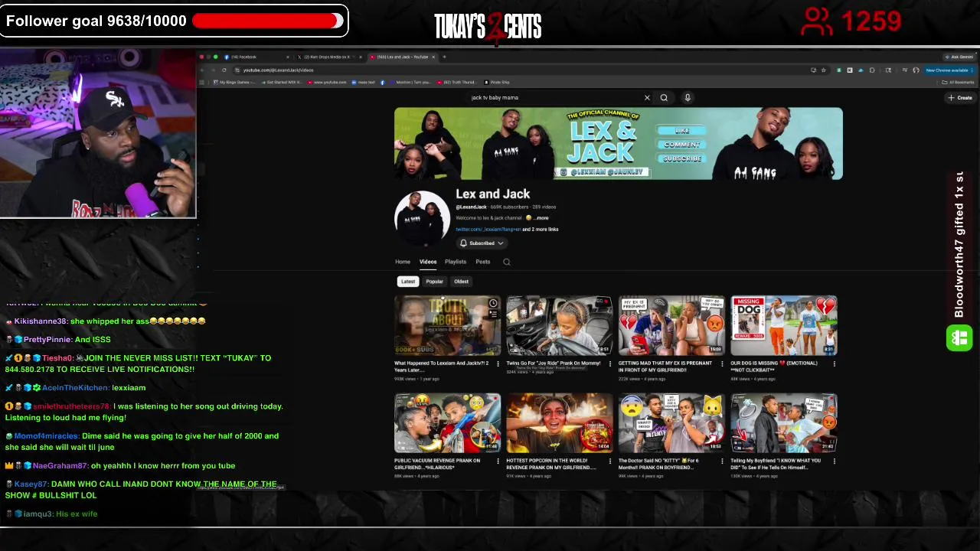The width and height of the screenshot is (980, 551).
Task: Click the 'New Chrome available' update button
Action: [x=948, y=70]
